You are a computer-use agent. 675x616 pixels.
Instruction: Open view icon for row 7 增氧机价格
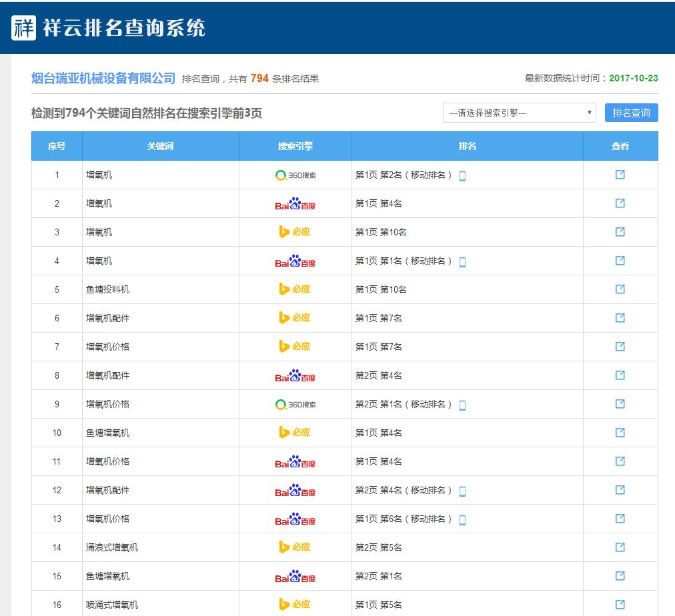click(x=620, y=346)
